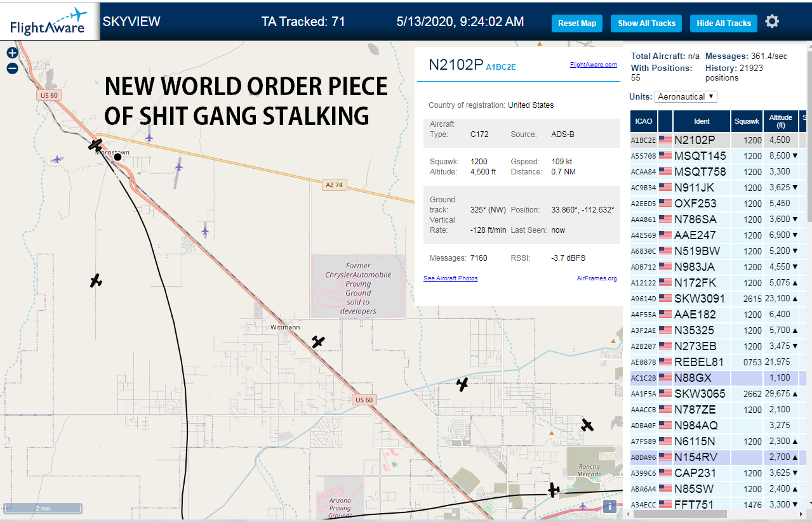812x522 pixels.
Task: Select the N519BW aircraft row
Action: coord(719,251)
